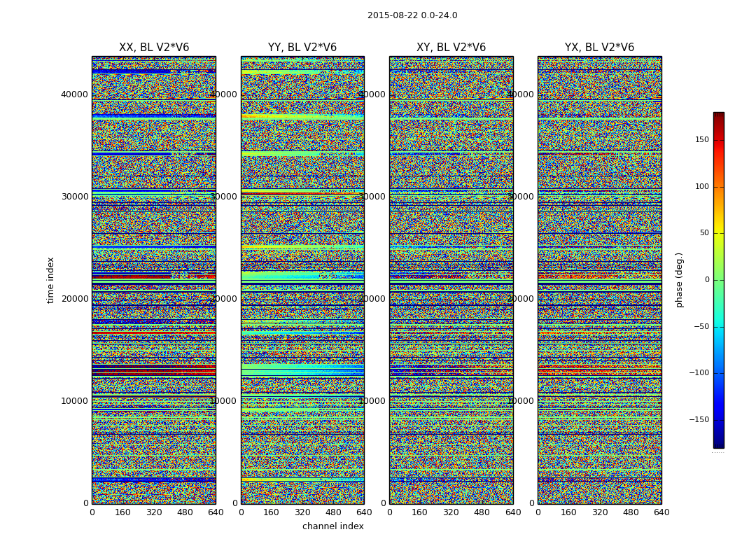The width and height of the screenshot is (735, 560).
Task: Click the YY plot x-tick 160
Action: point(272,512)
